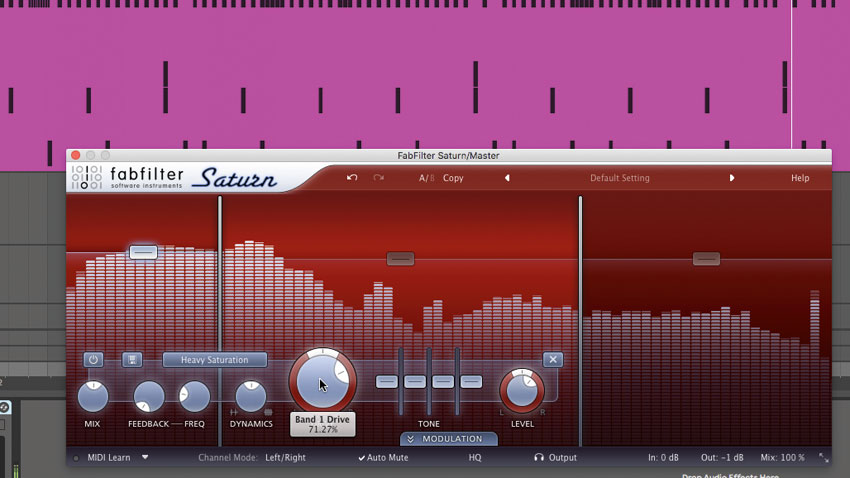Click the FREQ knob
This screenshot has width=850, height=478.
point(194,397)
